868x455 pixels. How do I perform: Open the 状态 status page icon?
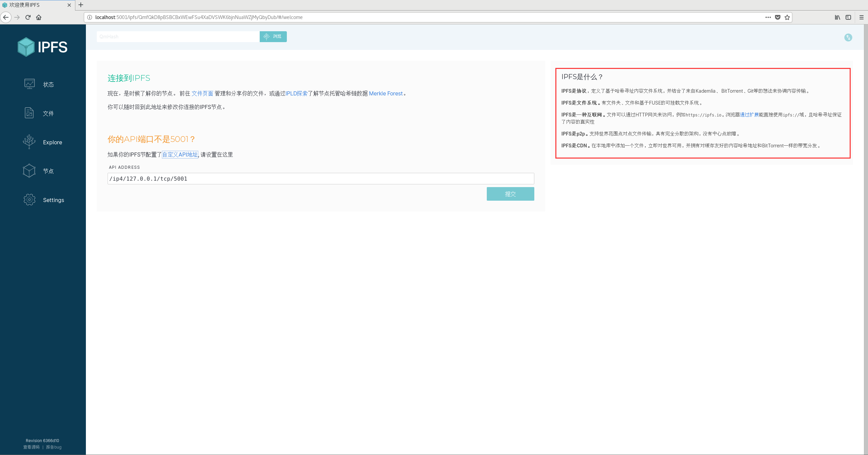[x=30, y=84]
